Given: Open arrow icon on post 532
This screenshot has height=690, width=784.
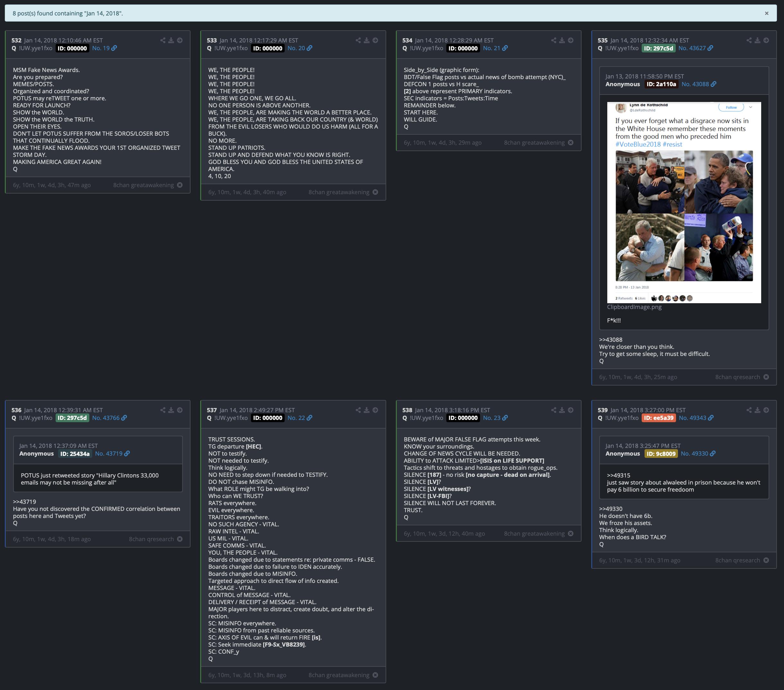Looking at the screenshot, I should pos(180,40).
